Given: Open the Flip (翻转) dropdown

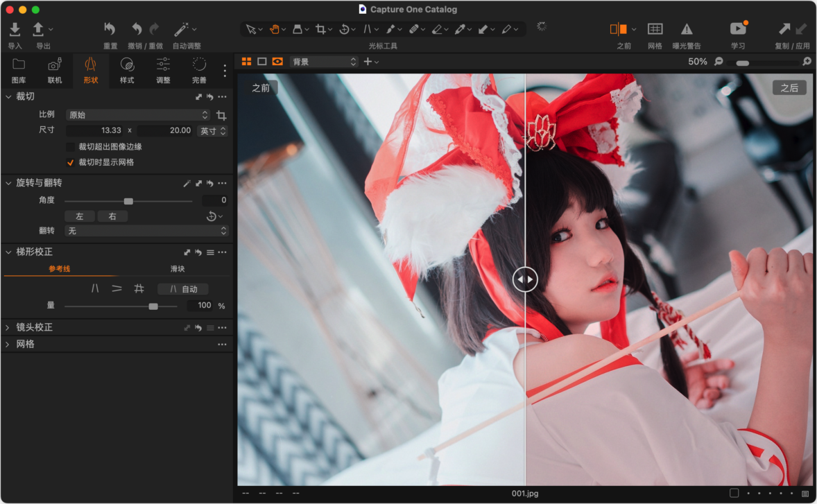Looking at the screenshot, I should (x=146, y=231).
